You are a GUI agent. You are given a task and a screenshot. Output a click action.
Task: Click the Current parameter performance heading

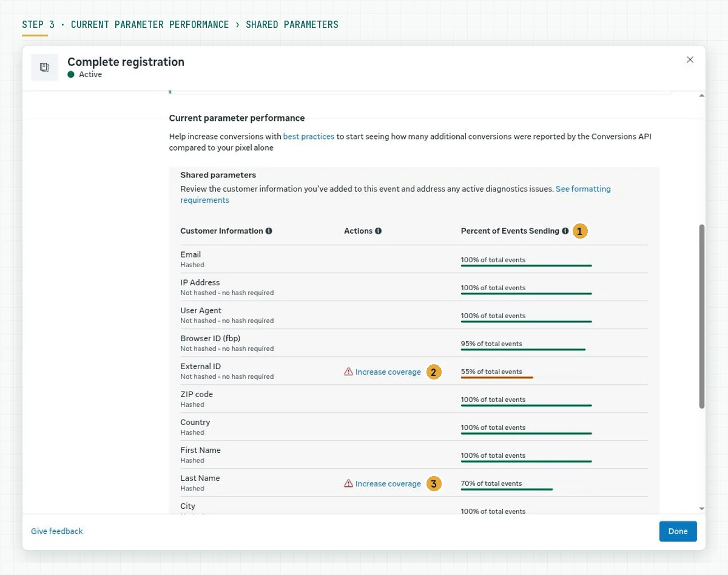pyautogui.click(x=237, y=118)
